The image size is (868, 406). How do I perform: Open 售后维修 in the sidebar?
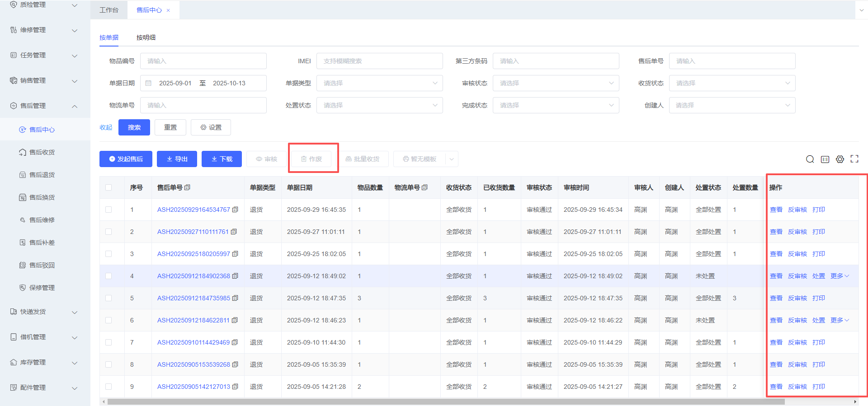tap(42, 220)
